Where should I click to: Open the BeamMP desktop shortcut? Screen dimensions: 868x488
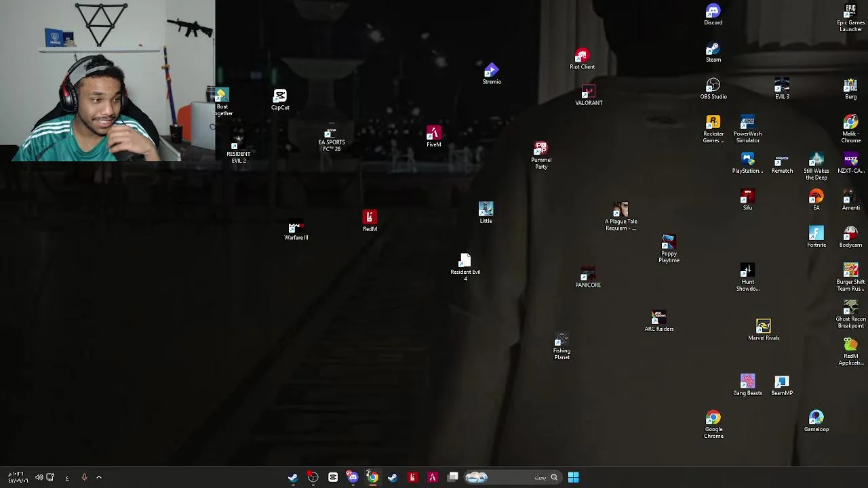782,386
